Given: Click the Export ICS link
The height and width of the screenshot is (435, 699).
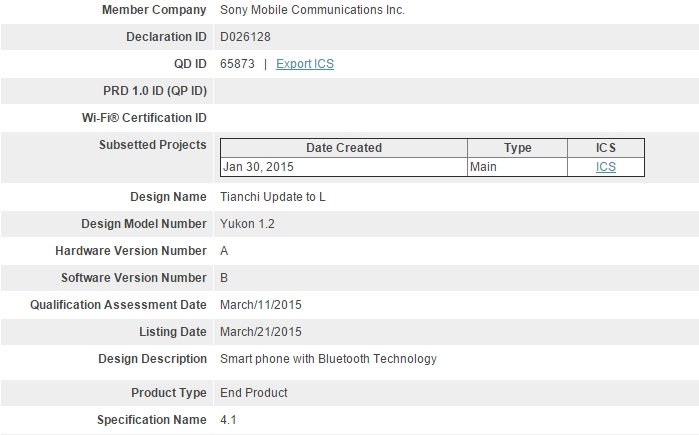Looking at the screenshot, I should 305,64.
